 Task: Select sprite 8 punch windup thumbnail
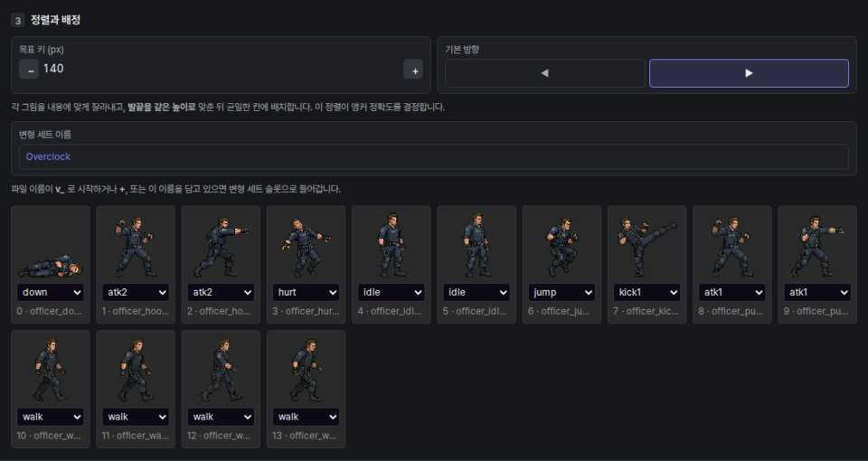(732, 245)
